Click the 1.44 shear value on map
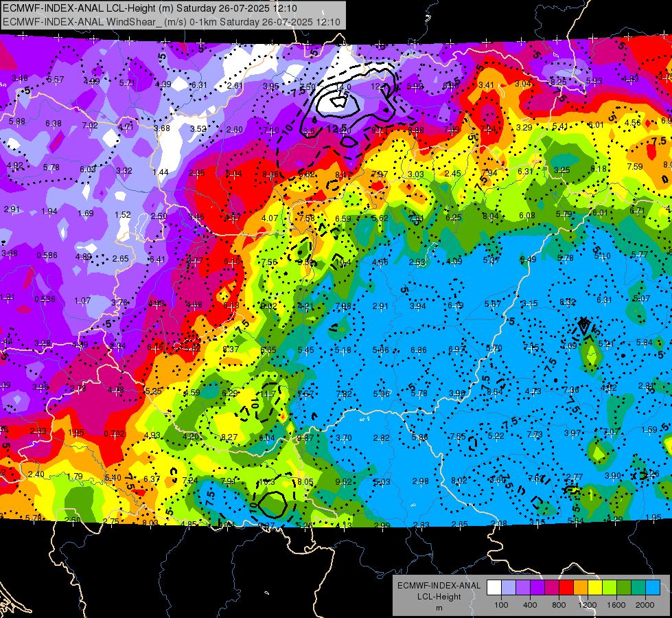 (x=161, y=172)
